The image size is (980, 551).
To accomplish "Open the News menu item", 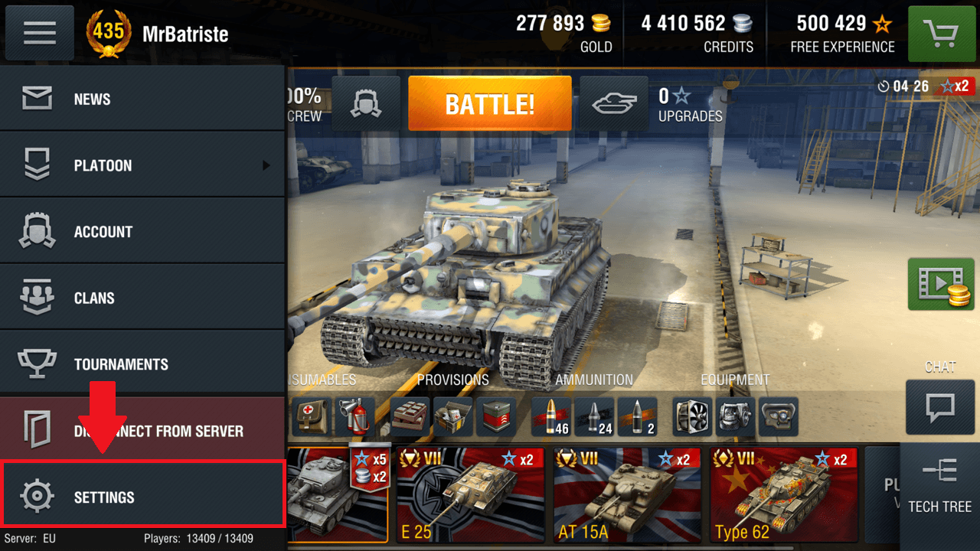I will coord(142,98).
